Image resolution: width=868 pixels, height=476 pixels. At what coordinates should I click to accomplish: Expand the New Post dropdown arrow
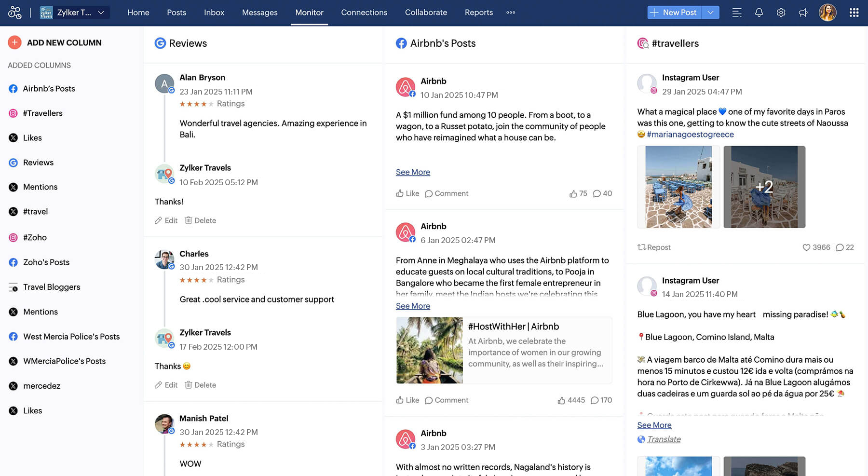click(710, 13)
